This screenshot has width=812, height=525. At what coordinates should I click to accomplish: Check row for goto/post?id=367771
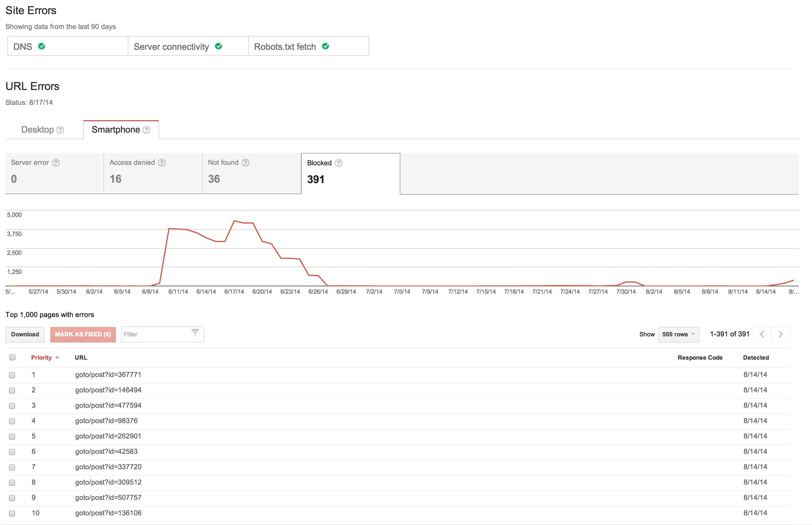(x=12, y=375)
